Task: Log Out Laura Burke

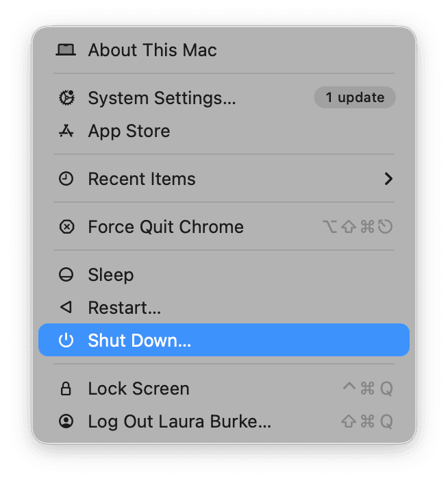Action: pos(179,421)
